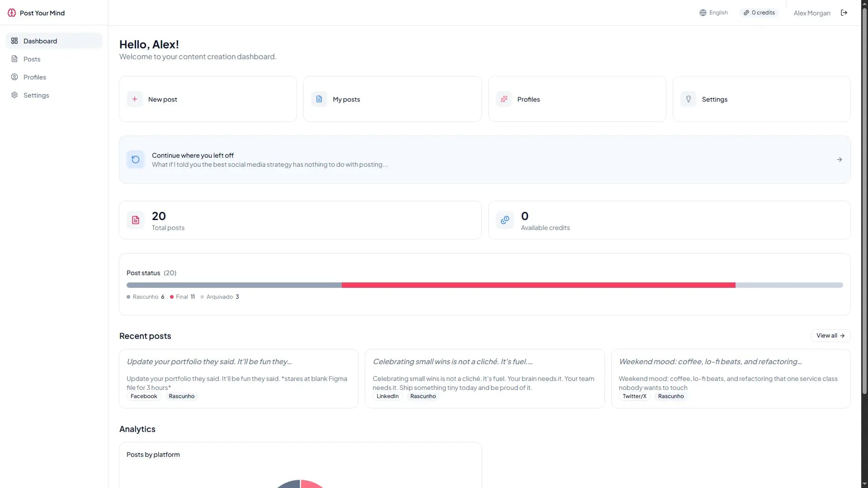Click the Posts by platform chart title
The width and height of the screenshot is (868, 488).
tap(153, 455)
